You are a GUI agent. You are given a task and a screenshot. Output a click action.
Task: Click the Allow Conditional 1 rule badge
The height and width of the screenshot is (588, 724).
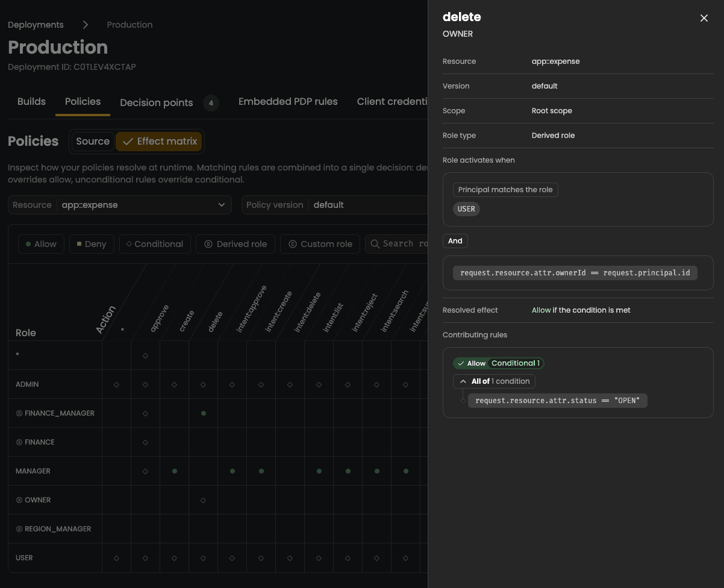pos(499,363)
